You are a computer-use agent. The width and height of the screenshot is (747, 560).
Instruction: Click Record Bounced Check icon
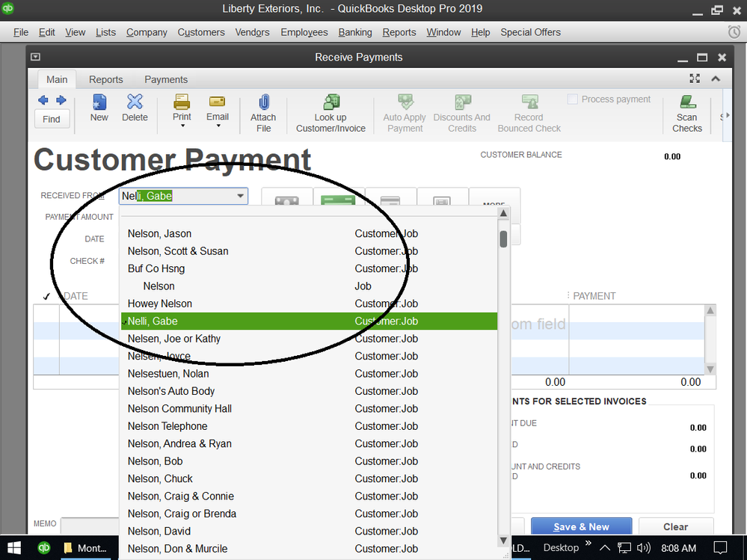tap(529, 102)
